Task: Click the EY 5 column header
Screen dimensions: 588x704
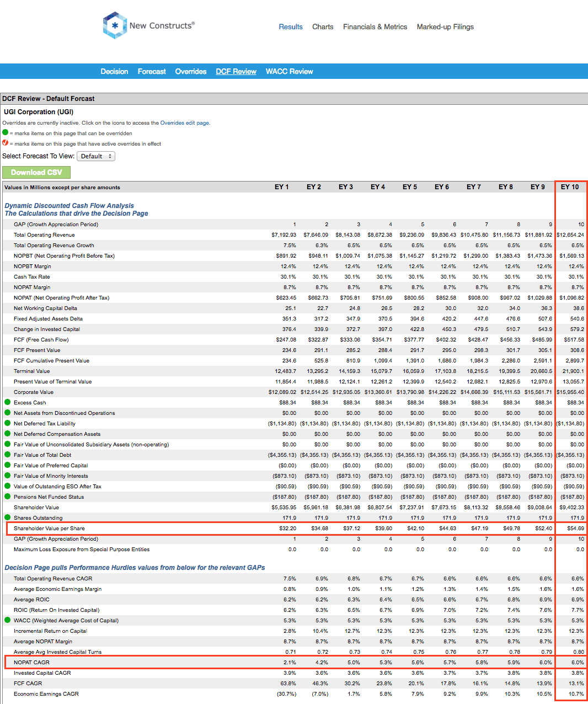Action: 410,187
